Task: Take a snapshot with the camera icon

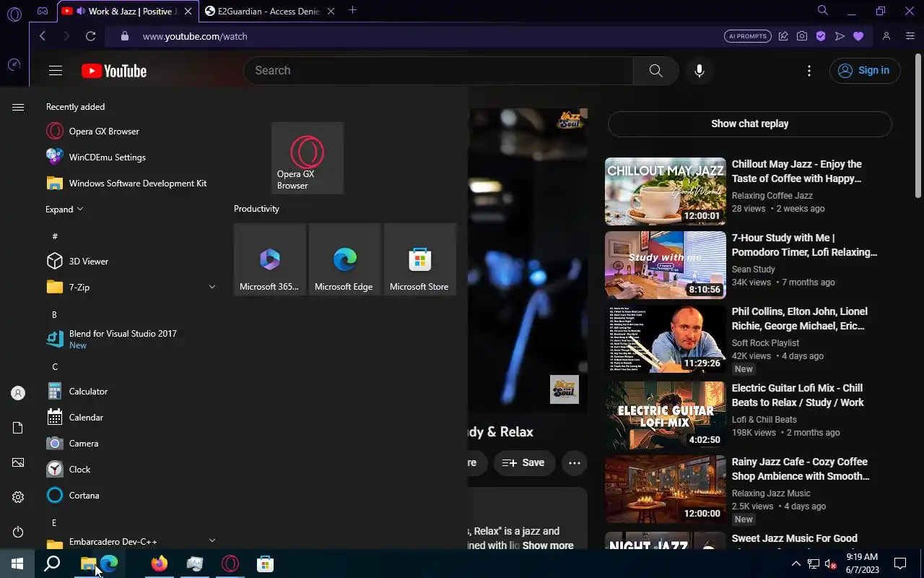Action: pos(802,36)
